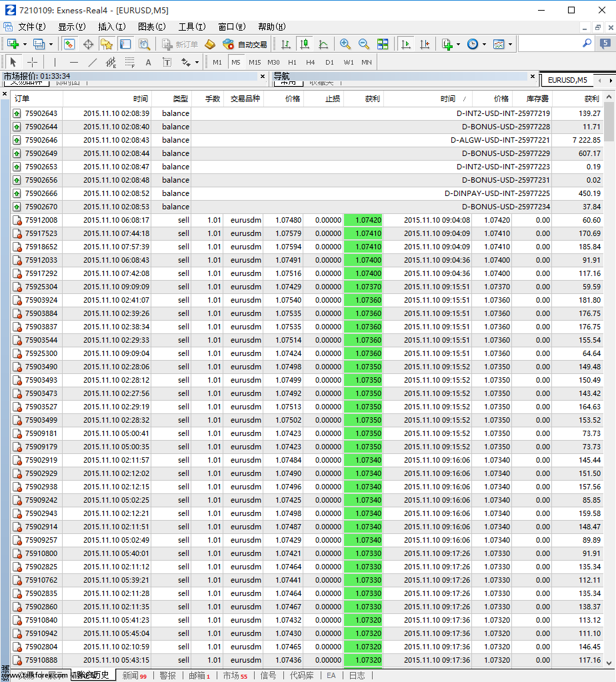This screenshot has height=682, width=616.
Task: Zoom out on the chart
Action: point(364,44)
